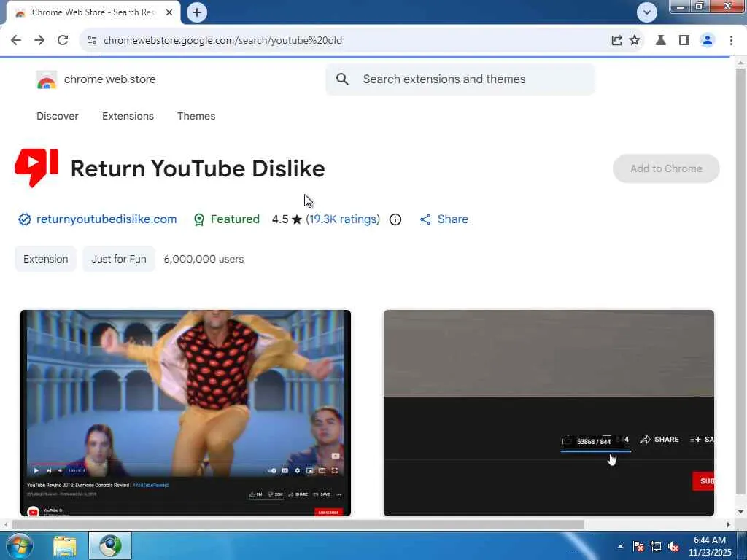Open the Chrome Labs flask icon
747x560 pixels.
tap(661, 41)
